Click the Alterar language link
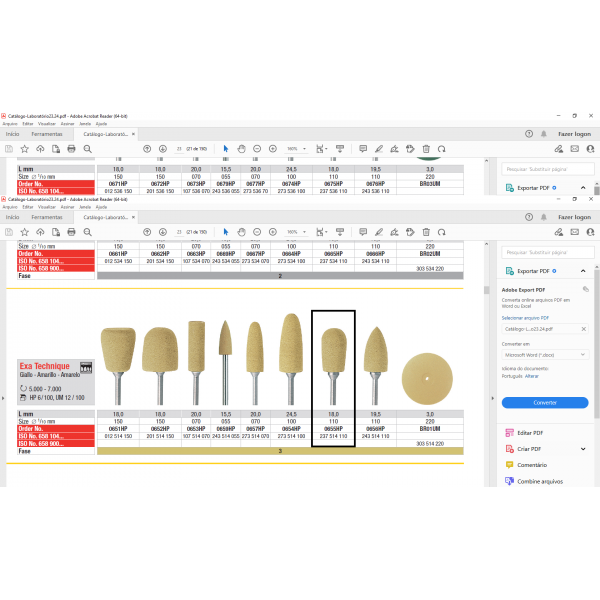Screen dimensions: 600x600 tap(532, 376)
